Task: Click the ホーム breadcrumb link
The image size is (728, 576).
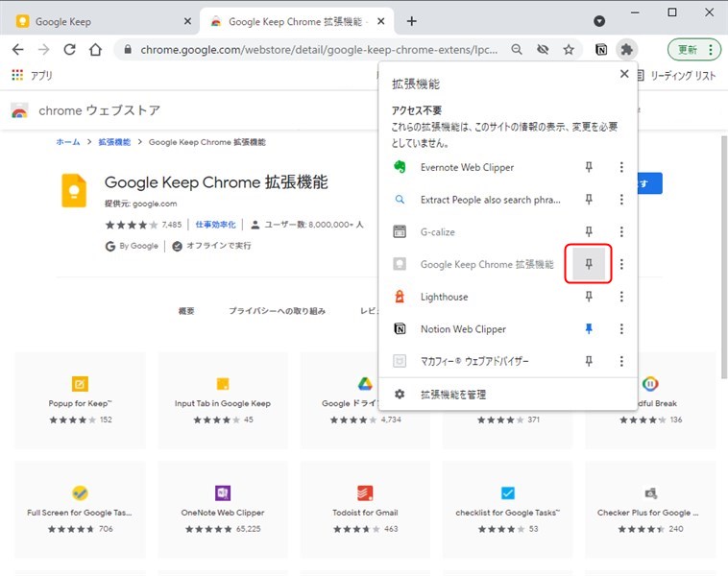Action: [x=68, y=142]
